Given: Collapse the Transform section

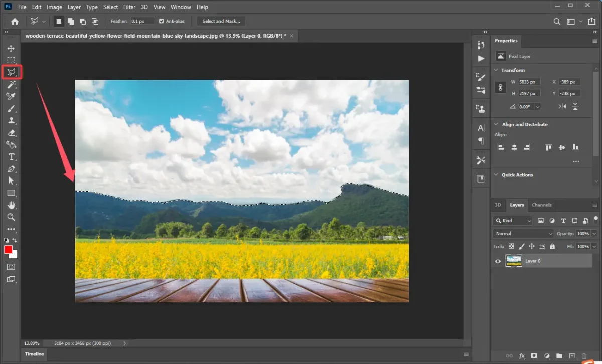Looking at the screenshot, I should click(x=496, y=70).
